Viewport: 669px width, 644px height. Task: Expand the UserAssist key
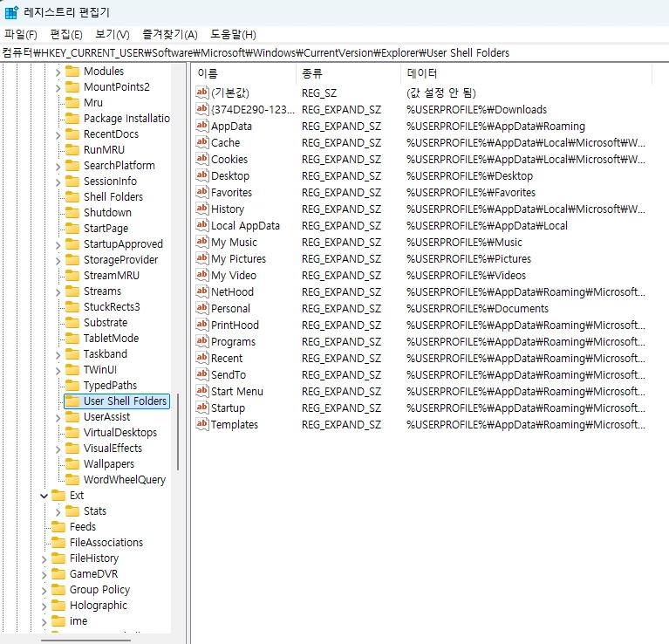click(x=58, y=418)
